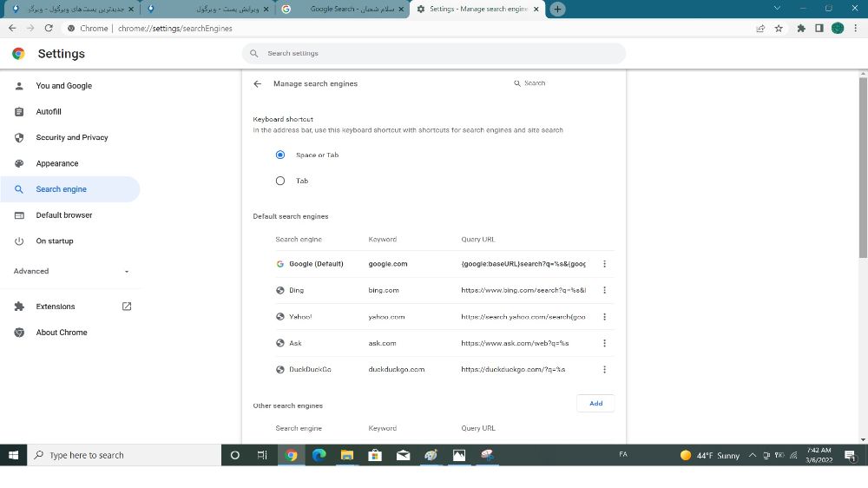Open the more actions menu for Google
Viewport: 868px width, 488px height.
click(604, 264)
